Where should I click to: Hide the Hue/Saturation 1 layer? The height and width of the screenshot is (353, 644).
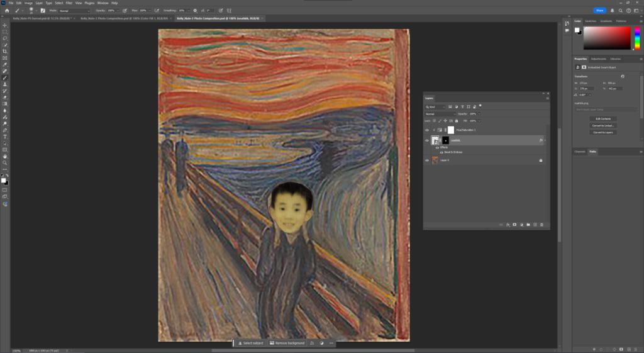(x=427, y=130)
